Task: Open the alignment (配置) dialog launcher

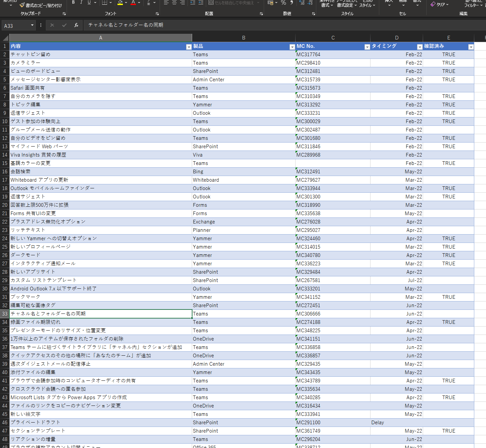Action: tap(261, 14)
